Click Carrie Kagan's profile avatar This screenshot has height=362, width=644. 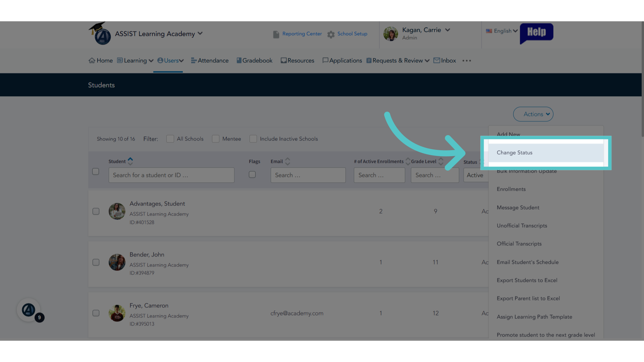391,34
